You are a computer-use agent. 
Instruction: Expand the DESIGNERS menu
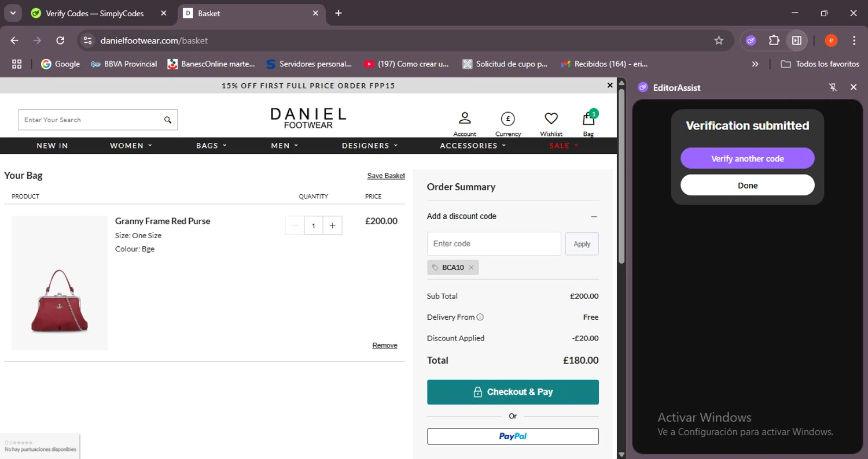pyautogui.click(x=370, y=146)
